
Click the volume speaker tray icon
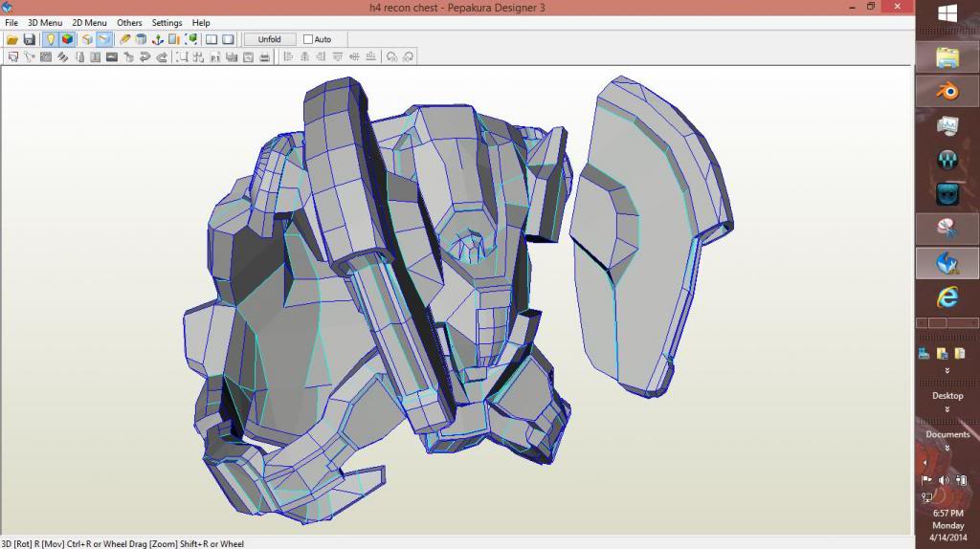944,480
